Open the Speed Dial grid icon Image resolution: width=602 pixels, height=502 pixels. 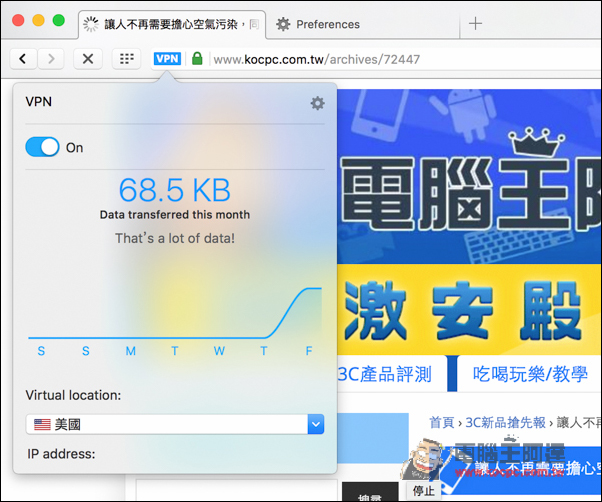pyautogui.click(x=126, y=59)
